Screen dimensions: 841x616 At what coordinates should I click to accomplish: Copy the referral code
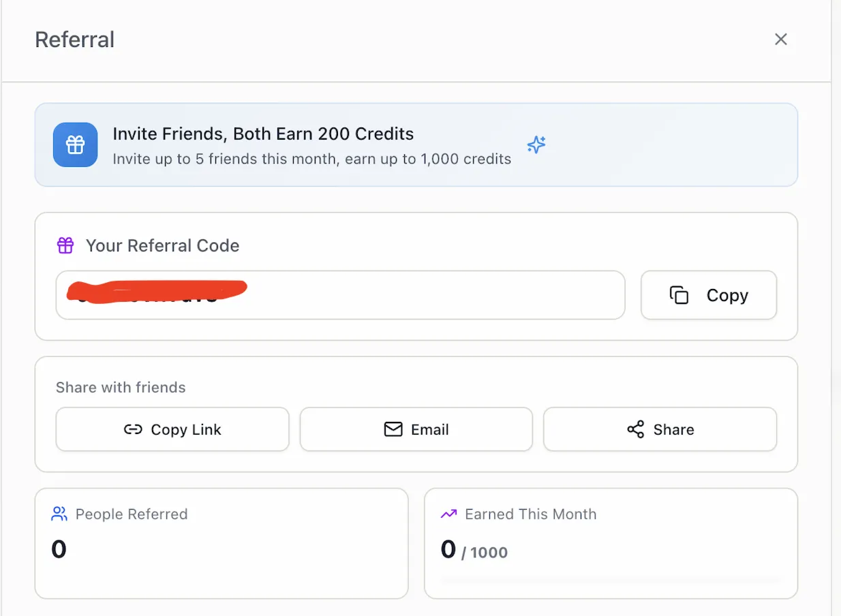(709, 295)
